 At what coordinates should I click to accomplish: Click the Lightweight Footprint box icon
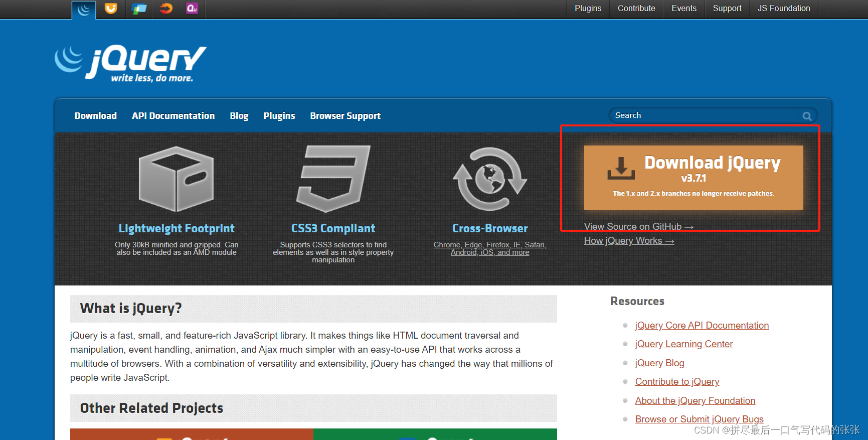177,179
